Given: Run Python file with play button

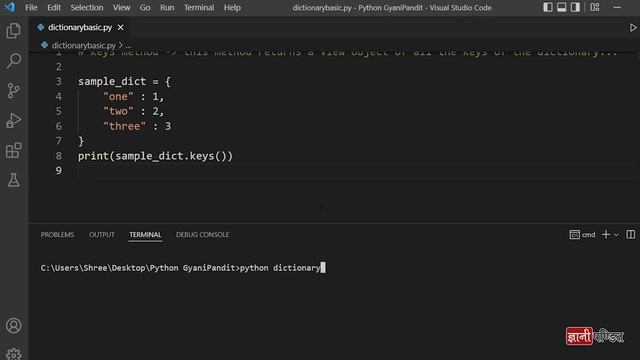Looking at the screenshot, I should click(633, 28).
